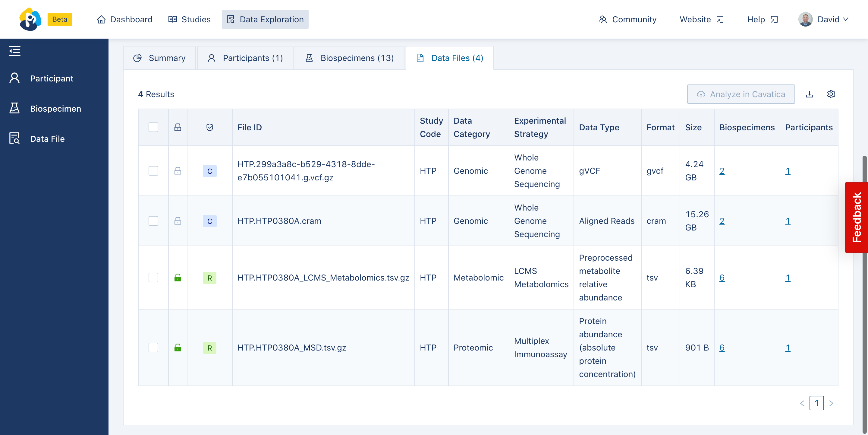Click the shield icon column header
This screenshot has height=435, width=868.
click(x=209, y=128)
